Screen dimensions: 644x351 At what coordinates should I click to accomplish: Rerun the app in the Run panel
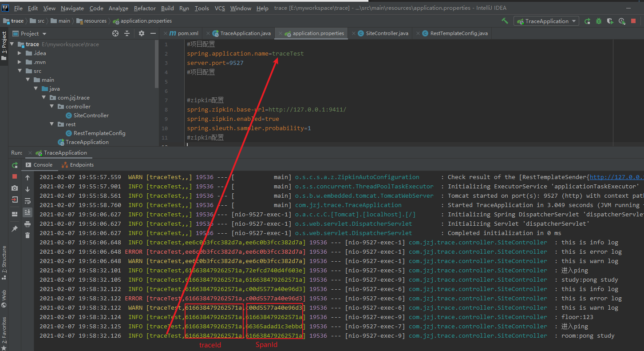click(x=15, y=165)
